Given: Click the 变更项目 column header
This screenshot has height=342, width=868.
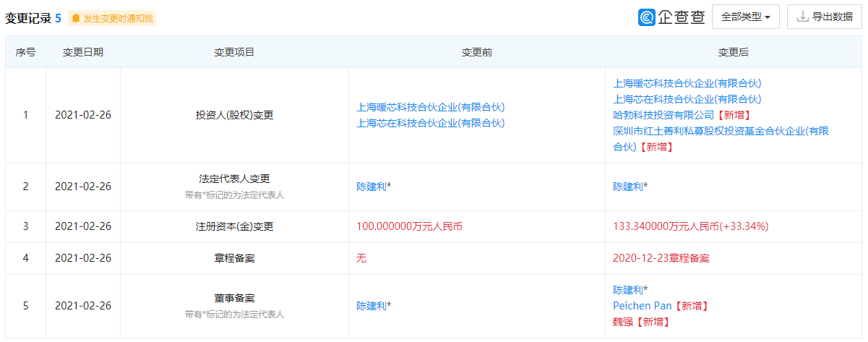Looking at the screenshot, I should [x=234, y=52].
